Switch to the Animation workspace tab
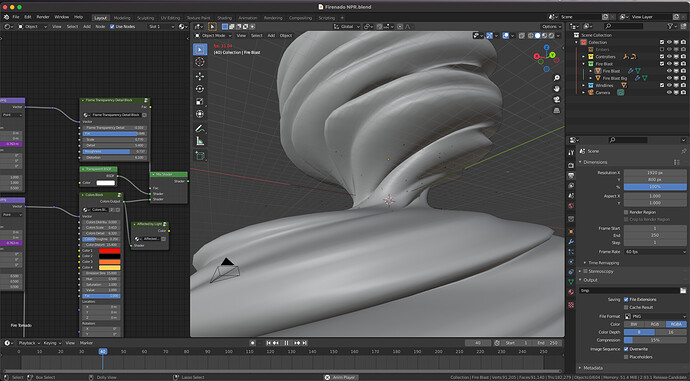Screen dimensions: 690x381 pyautogui.click(x=248, y=18)
